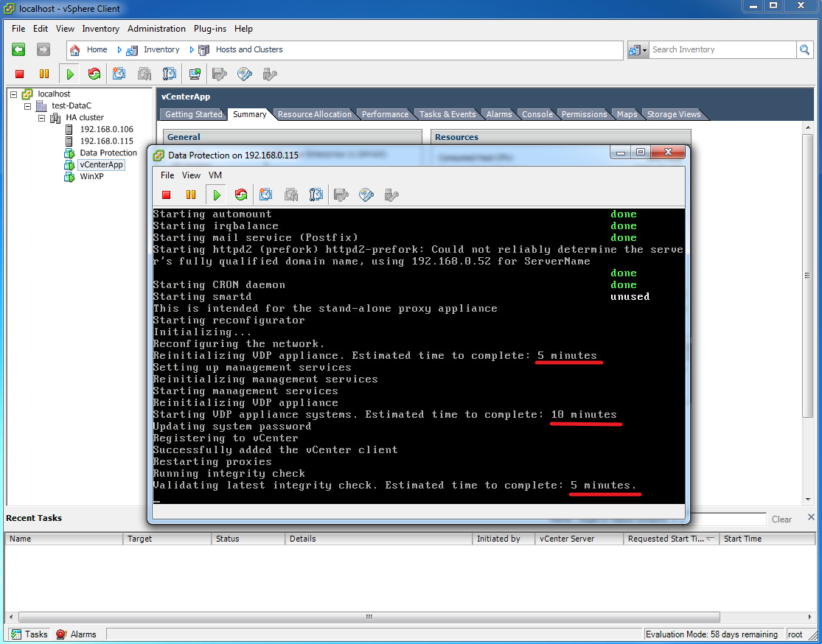Open the View menu in main window
The image size is (822, 644).
click(x=65, y=29)
